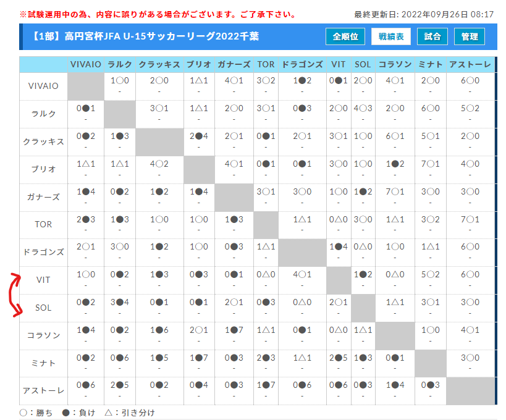Click ガナーズ vs コラソン result 7○1

tap(395, 191)
